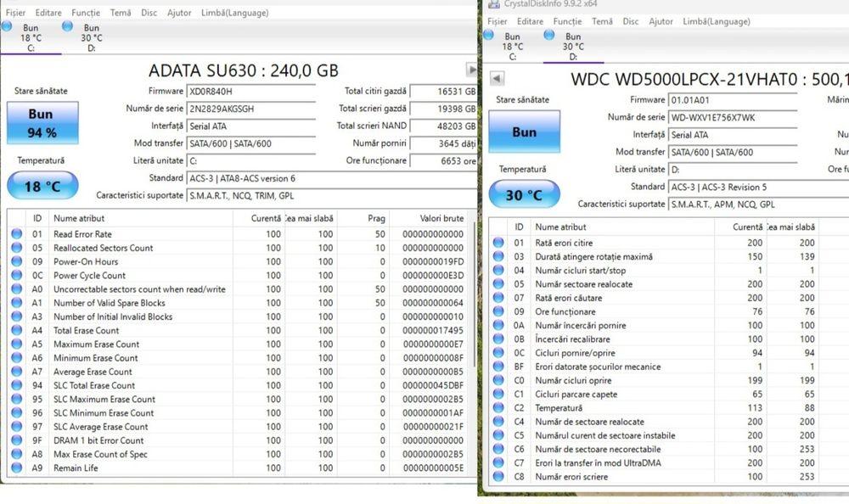Select Minimum Erase Count row text
849x504 pixels.
click(95, 358)
